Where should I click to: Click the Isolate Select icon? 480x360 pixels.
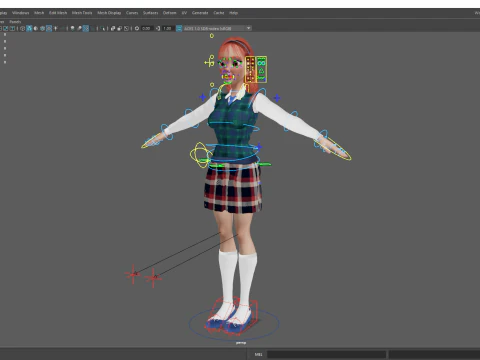103,28
